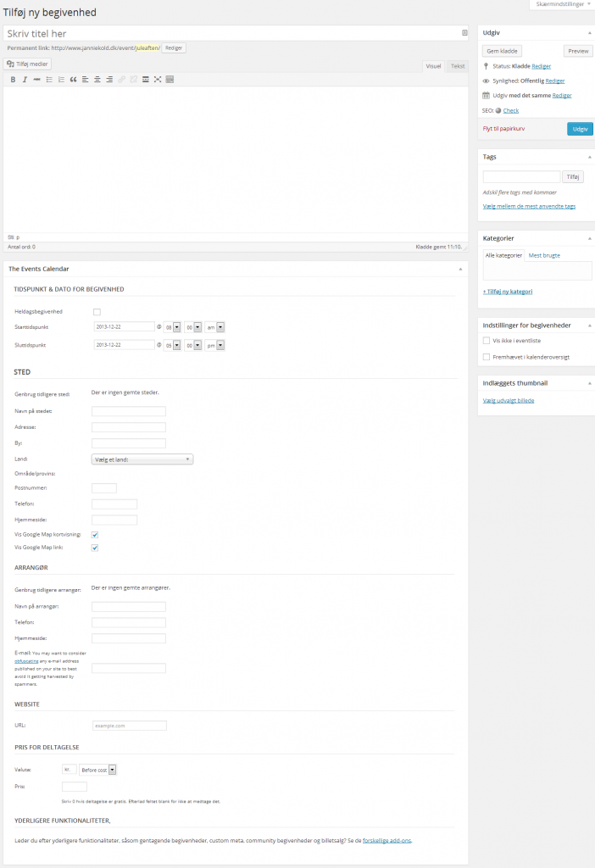Click the insert link icon
Viewport: 595px width, 868px height.
pyautogui.click(x=122, y=80)
